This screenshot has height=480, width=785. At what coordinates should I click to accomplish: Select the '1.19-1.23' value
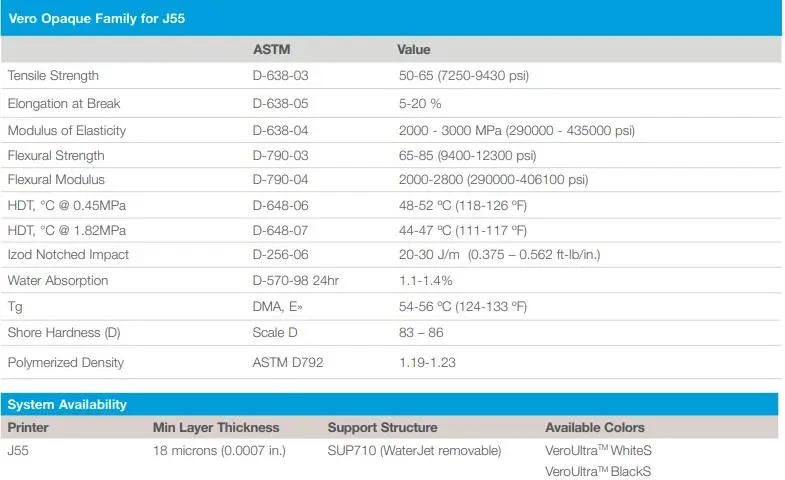pos(427,363)
